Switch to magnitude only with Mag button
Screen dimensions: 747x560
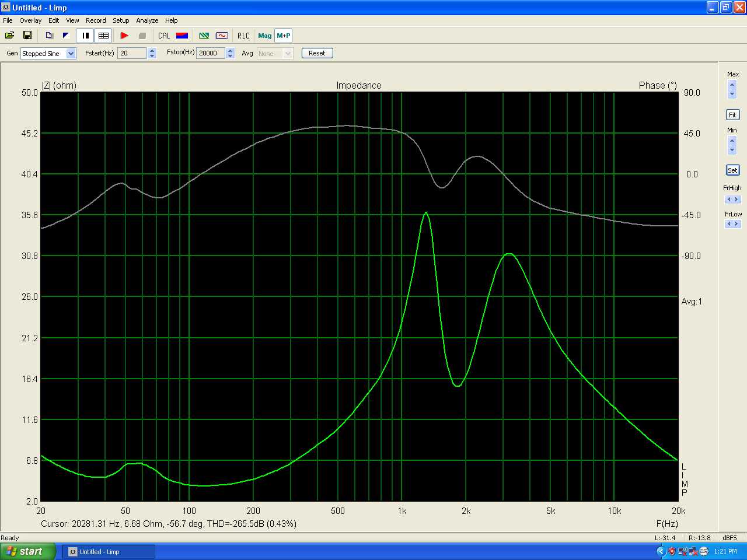point(265,36)
